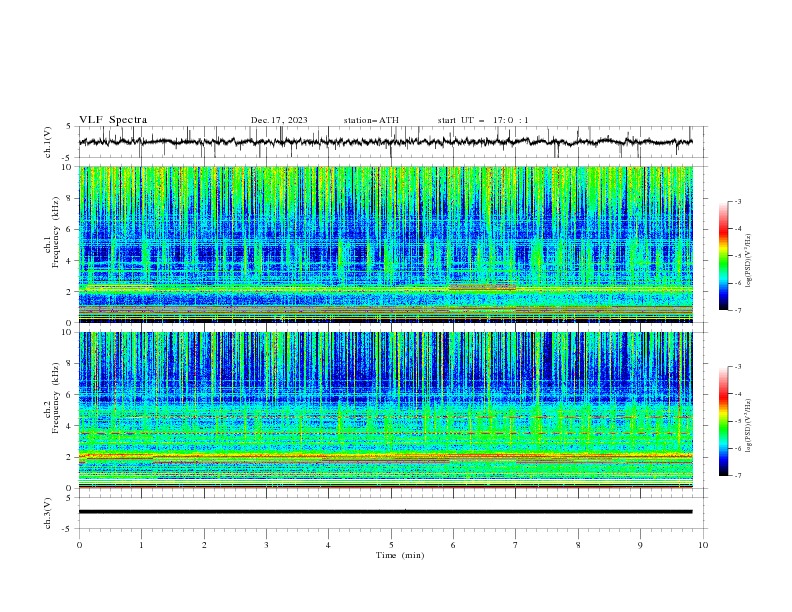Click inside the ch.1 spectrogram panel
The height and width of the screenshot is (612, 792).
pyautogui.click(x=385, y=244)
